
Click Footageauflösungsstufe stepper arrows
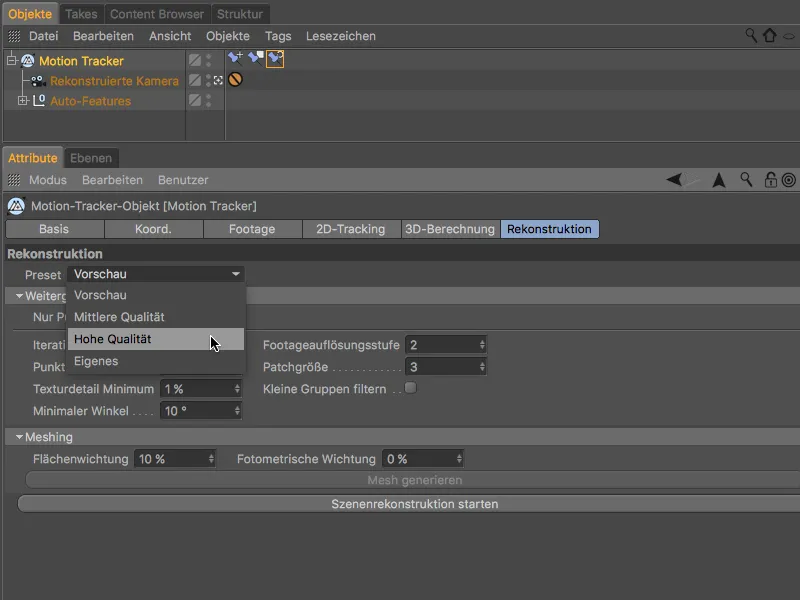coord(482,345)
